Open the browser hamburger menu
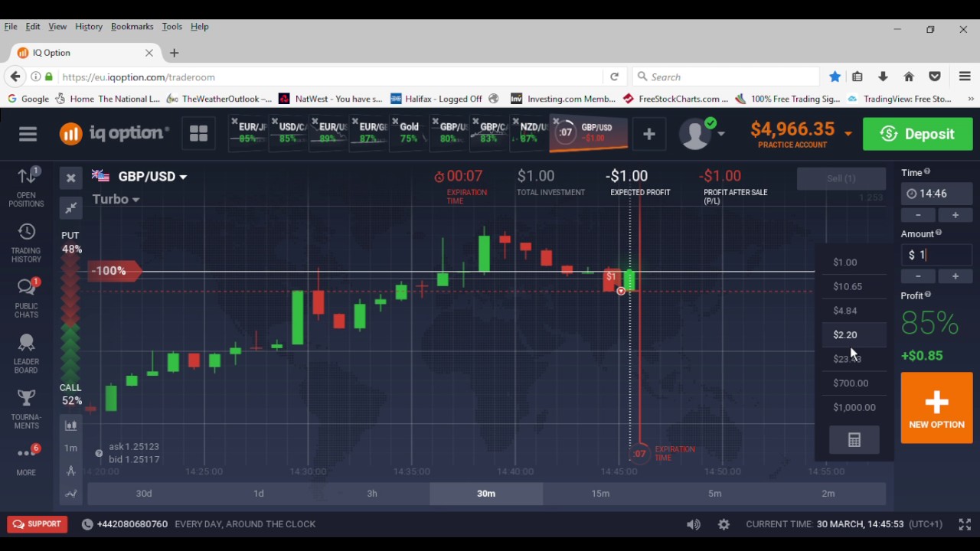 (x=965, y=77)
